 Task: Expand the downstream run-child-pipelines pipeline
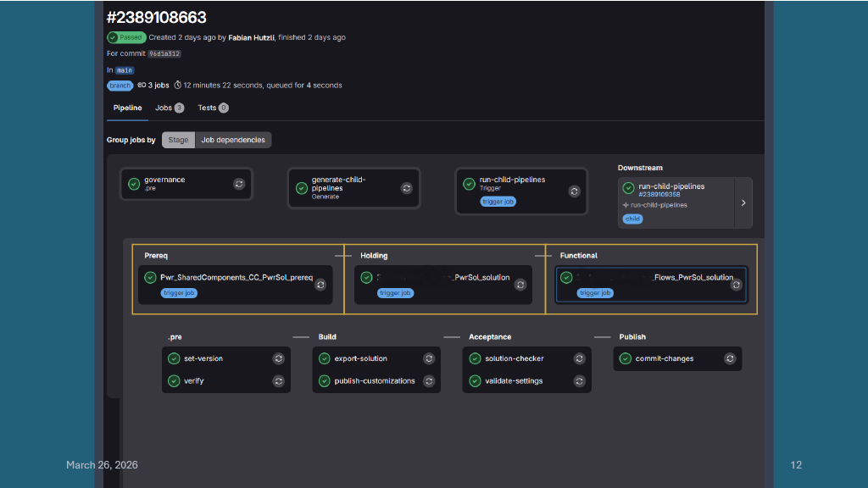pyautogui.click(x=743, y=202)
